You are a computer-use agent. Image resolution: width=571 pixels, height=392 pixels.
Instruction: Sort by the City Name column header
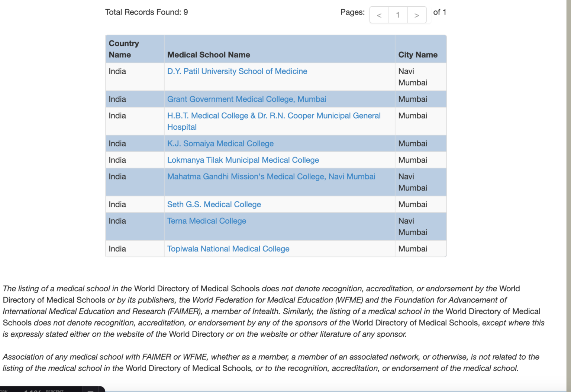click(418, 55)
